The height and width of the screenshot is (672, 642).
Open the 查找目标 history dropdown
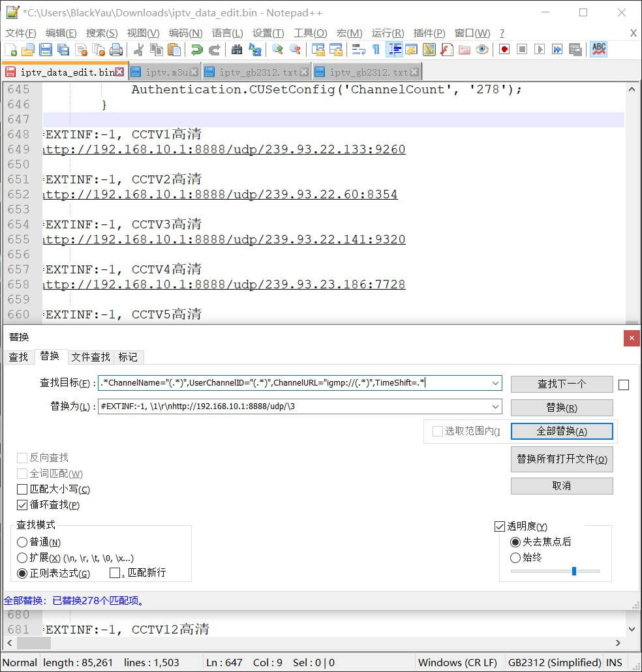496,384
